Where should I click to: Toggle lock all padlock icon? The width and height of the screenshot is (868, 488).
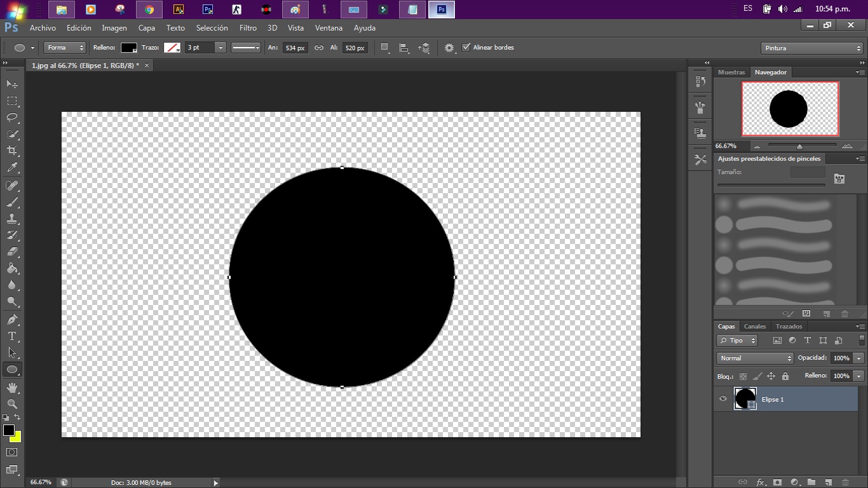[x=785, y=376]
